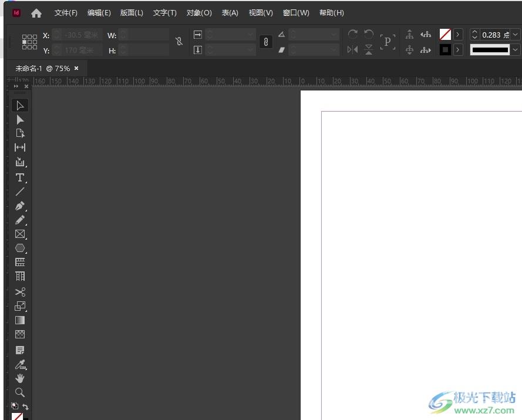Open the Layout menu 版面(L)
Viewport: 522px width, 420px height.
(x=132, y=13)
